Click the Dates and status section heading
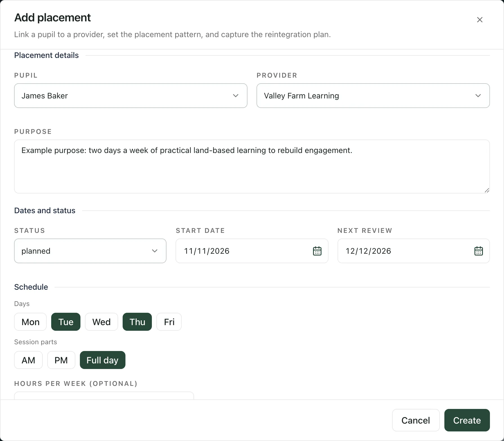Viewport: 504px width, 441px height. pos(45,210)
